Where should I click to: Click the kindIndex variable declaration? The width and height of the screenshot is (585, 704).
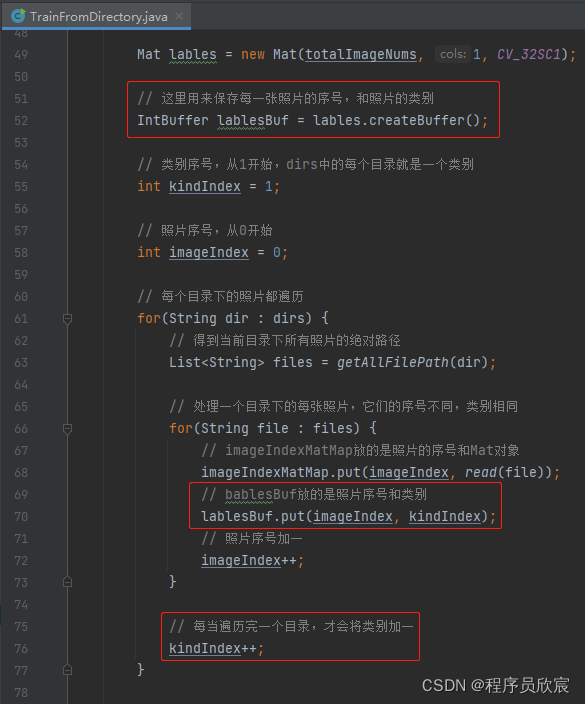pos(205,186)
